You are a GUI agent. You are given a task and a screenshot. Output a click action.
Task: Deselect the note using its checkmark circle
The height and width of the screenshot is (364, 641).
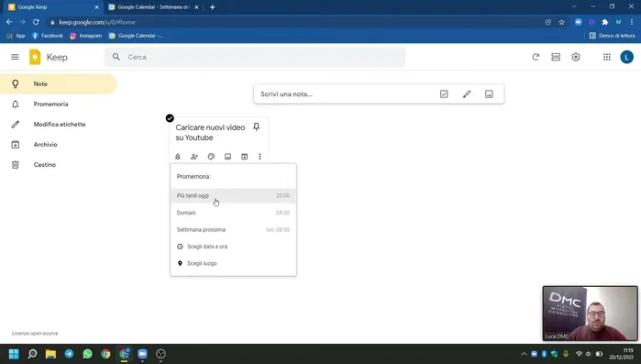tap(170, 118)
